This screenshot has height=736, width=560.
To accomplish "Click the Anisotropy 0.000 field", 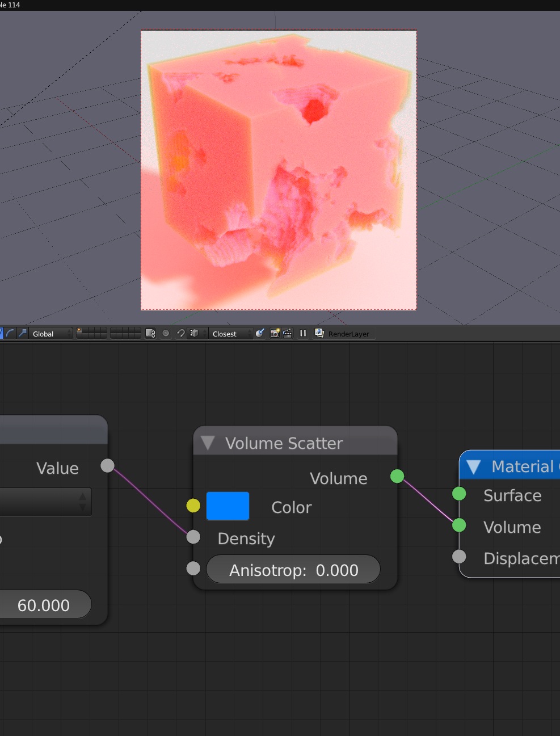I will (x=293, y=570).
